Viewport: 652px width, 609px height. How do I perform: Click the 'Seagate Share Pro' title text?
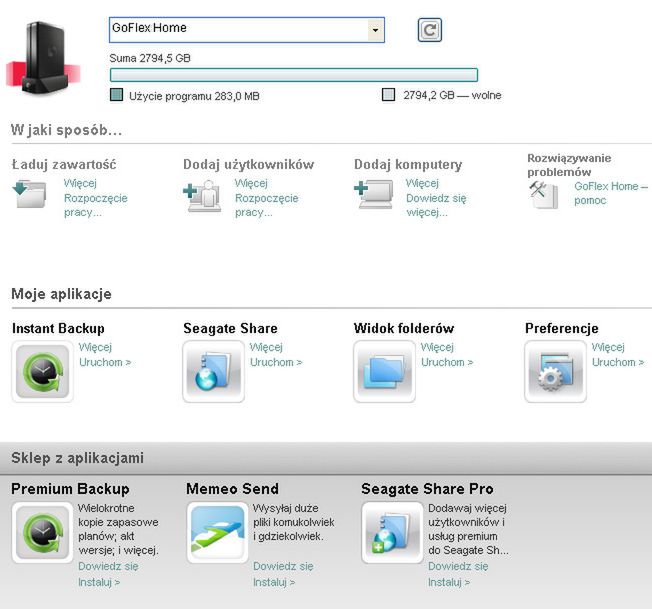coord(427,489)
